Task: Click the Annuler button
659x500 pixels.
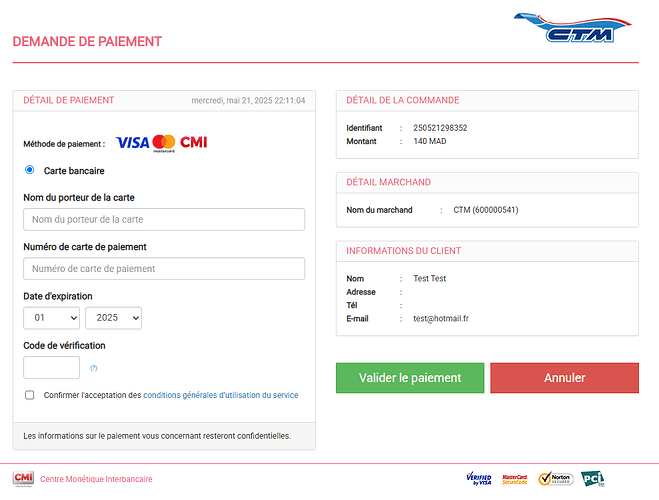Action: [564, 378]
